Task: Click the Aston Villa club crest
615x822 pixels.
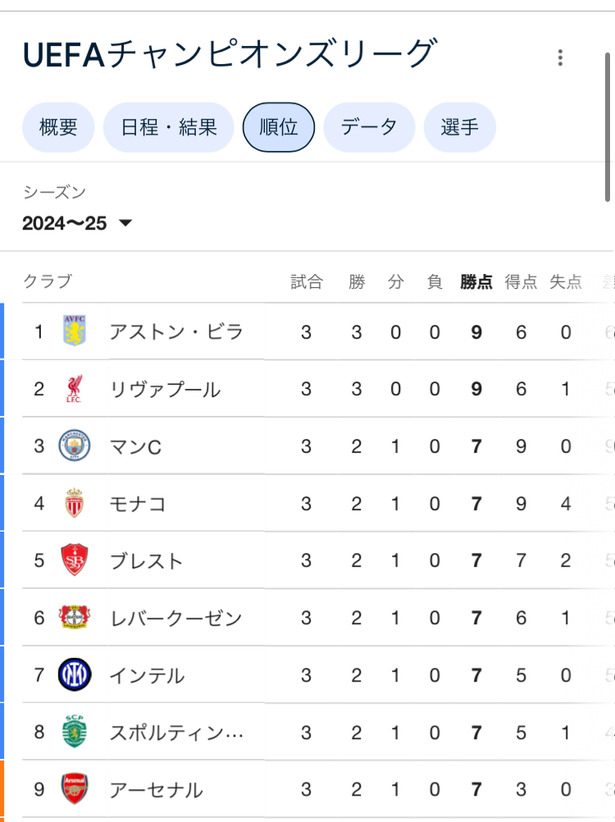Action: coord(74,331)
